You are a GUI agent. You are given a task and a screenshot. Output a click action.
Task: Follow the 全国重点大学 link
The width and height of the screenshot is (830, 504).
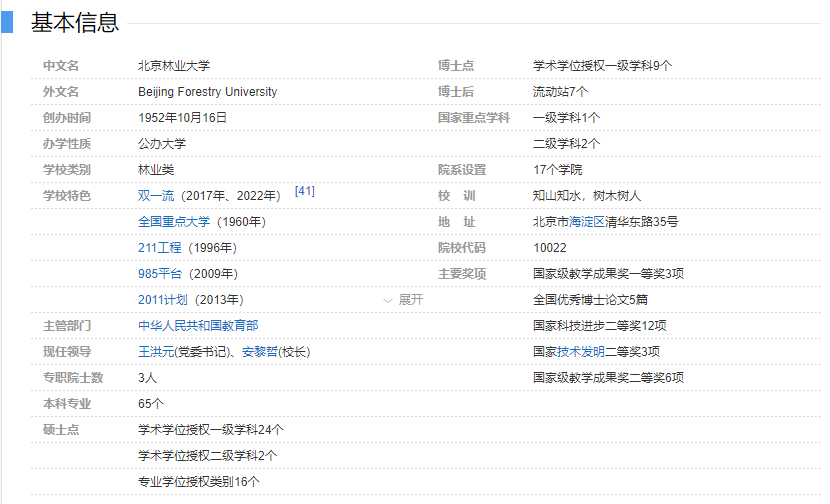pos(174,222)
